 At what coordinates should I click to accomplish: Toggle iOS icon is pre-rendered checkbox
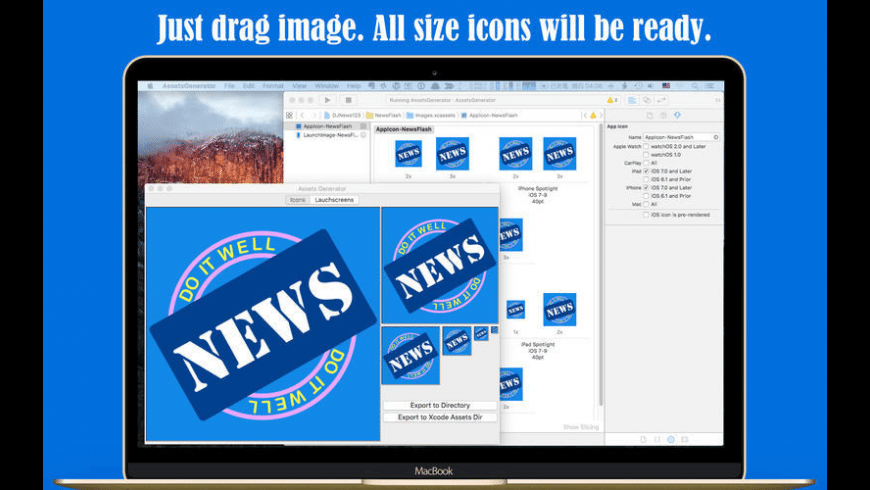[646, 214]
